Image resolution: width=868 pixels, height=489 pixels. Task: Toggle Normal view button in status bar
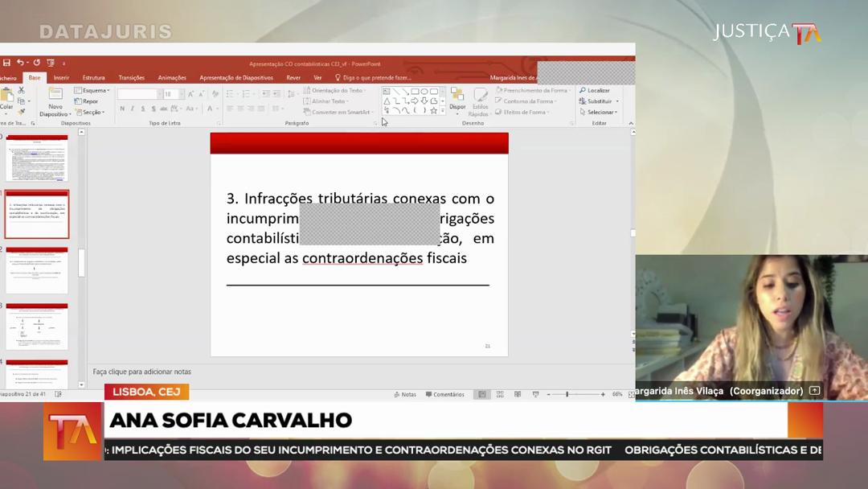482,394
